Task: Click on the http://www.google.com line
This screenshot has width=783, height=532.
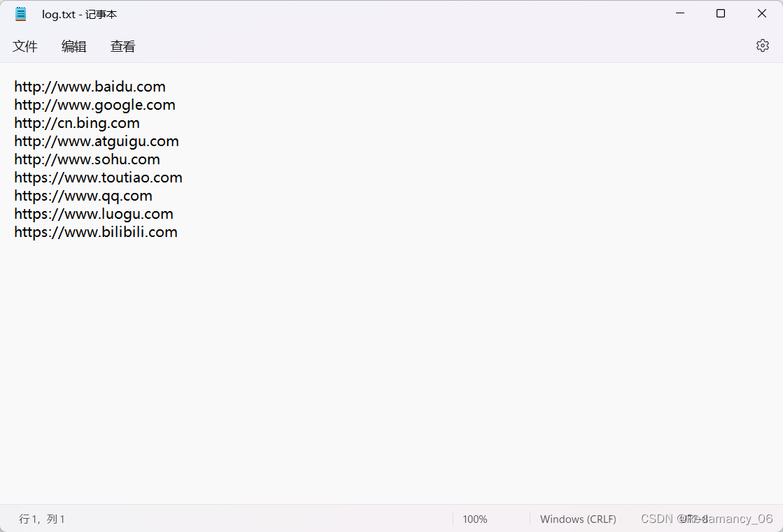Action: tap(94, 104)
